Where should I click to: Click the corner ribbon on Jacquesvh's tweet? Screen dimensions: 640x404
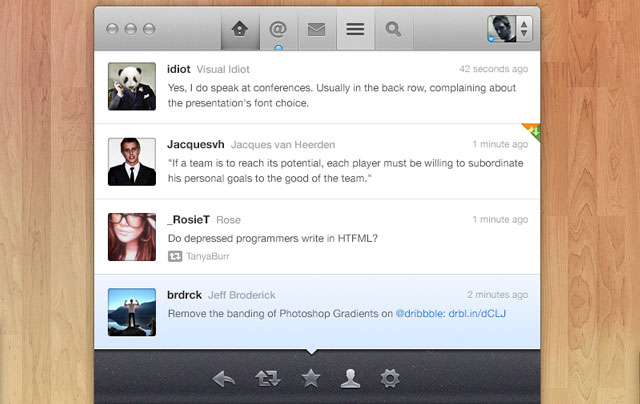532,131
